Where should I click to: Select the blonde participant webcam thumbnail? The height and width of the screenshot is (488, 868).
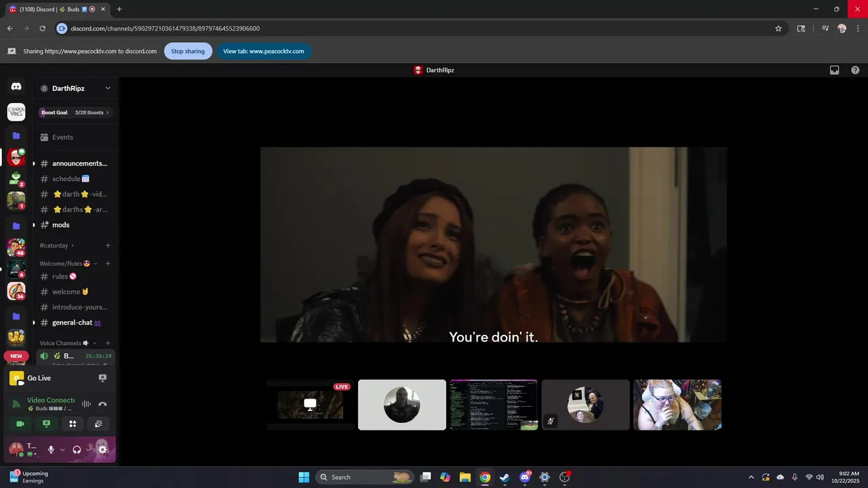click(677, 405)
